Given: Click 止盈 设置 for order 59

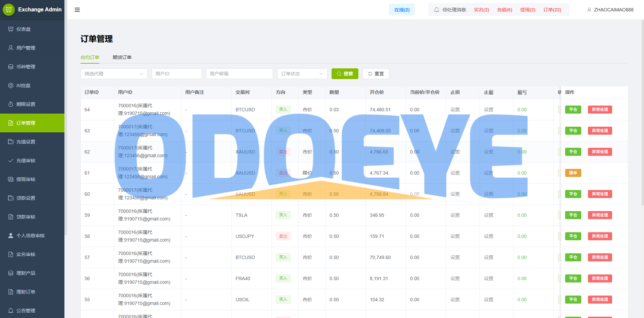Looking at the screenshot, I should (489, 215).
